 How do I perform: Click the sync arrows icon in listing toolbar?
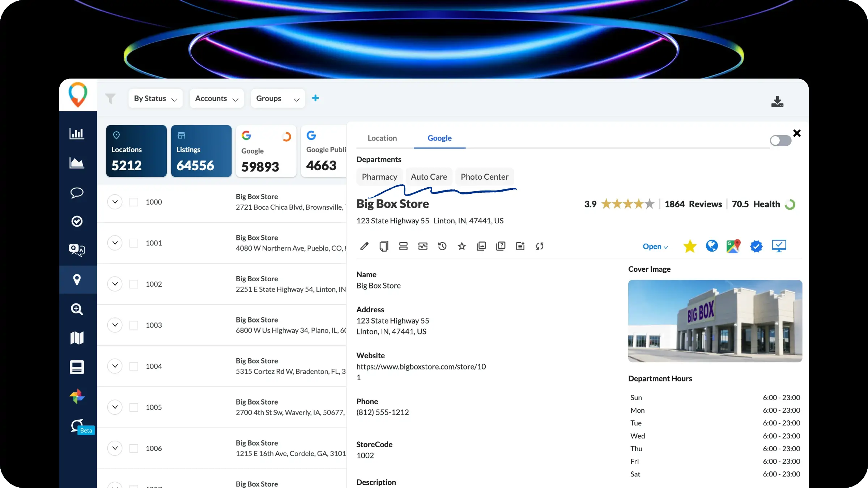click(540, 246)
